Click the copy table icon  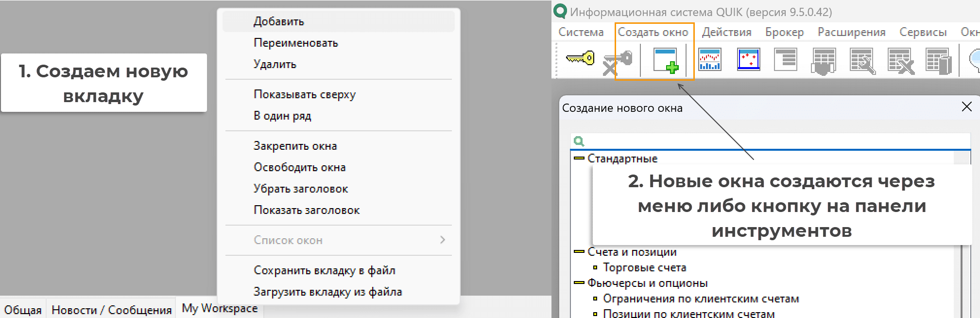click(x=938, y=61)
